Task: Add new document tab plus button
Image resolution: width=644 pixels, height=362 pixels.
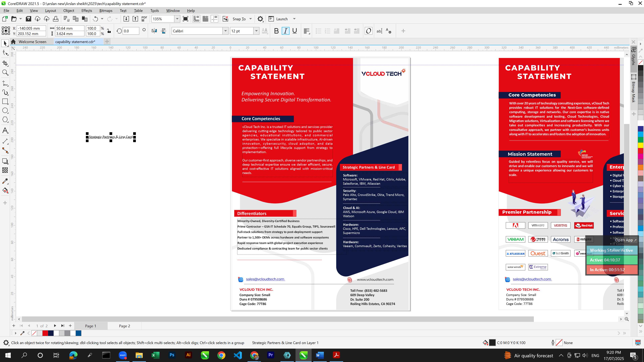Action: [x=107, y=41]
